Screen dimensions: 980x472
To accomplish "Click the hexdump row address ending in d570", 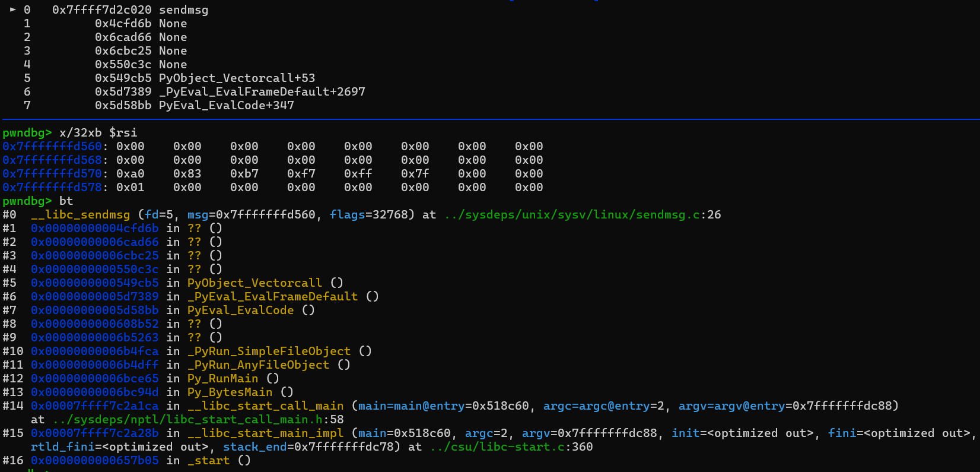I will (x=52, y=174).
